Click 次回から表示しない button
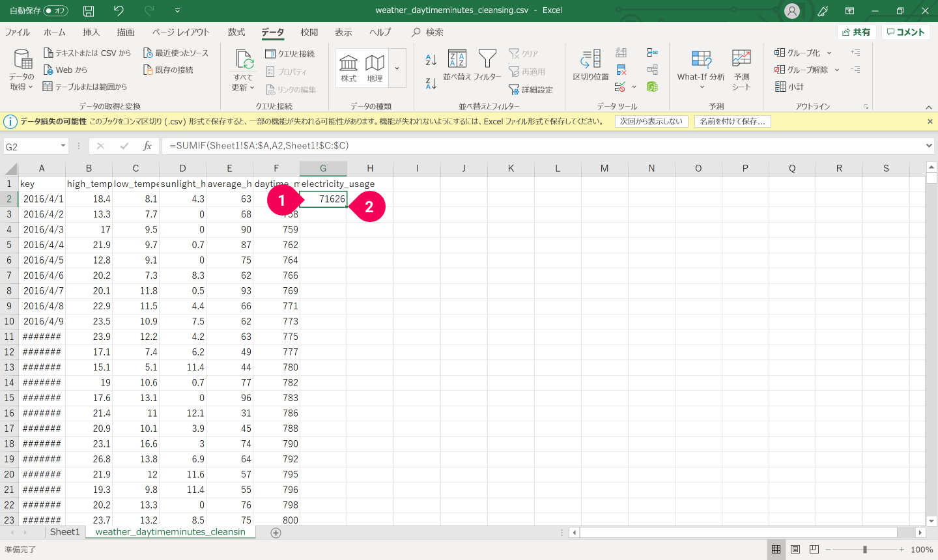Image resolution: width=938 pixels, height=560 pixels. click(x=651, y=121)
